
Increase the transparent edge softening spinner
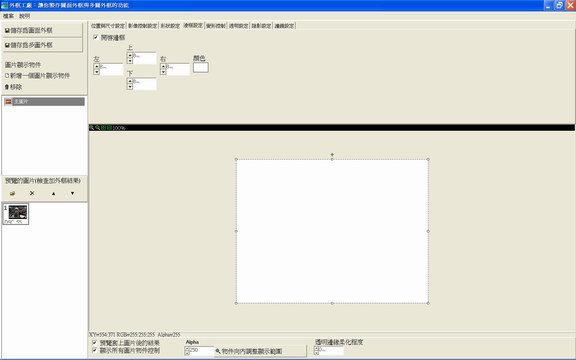[x=317, y=349]
